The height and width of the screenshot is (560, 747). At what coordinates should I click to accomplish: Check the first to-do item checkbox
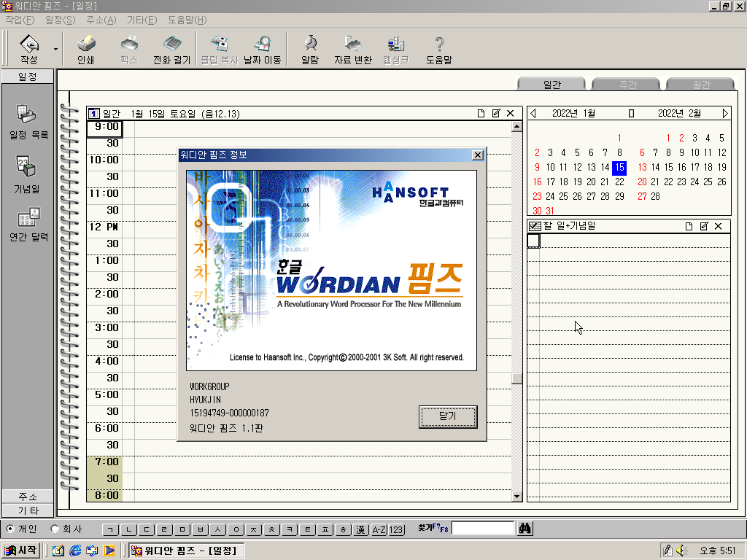point(533,241)
